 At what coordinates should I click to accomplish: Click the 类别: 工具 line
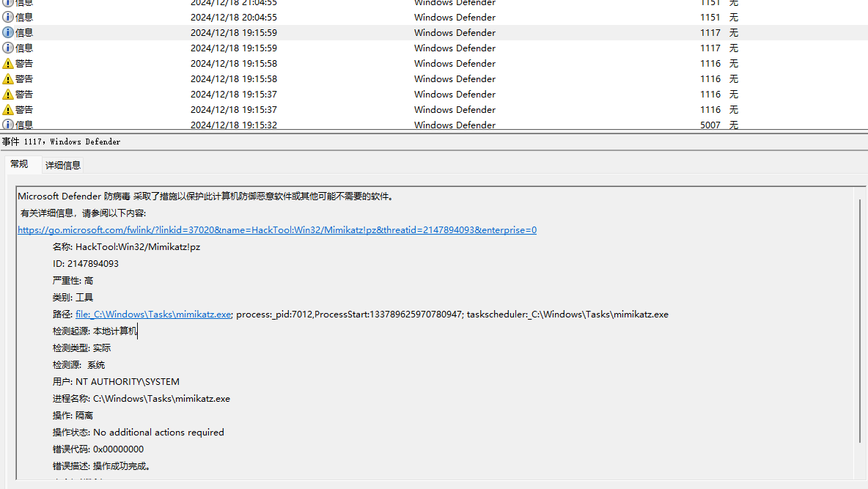(x=73, y=298)
